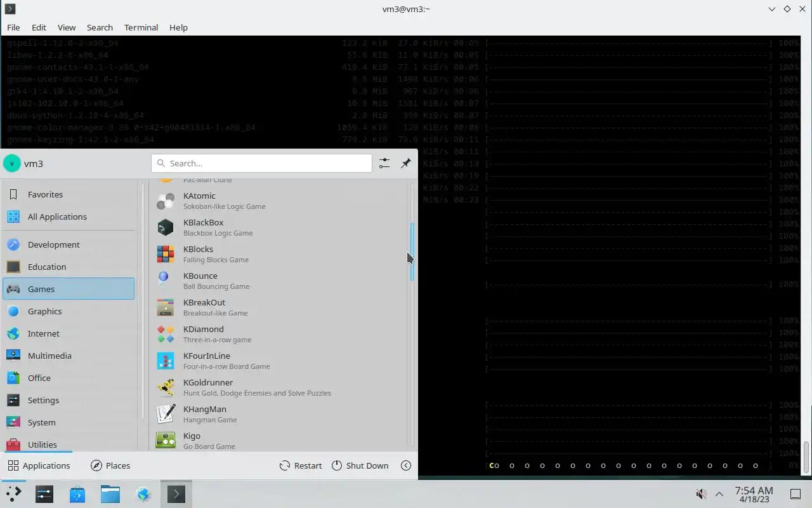812x508 pixels.
Task: Open System Settings from taskbar
Action: click(x=44, y=494)
